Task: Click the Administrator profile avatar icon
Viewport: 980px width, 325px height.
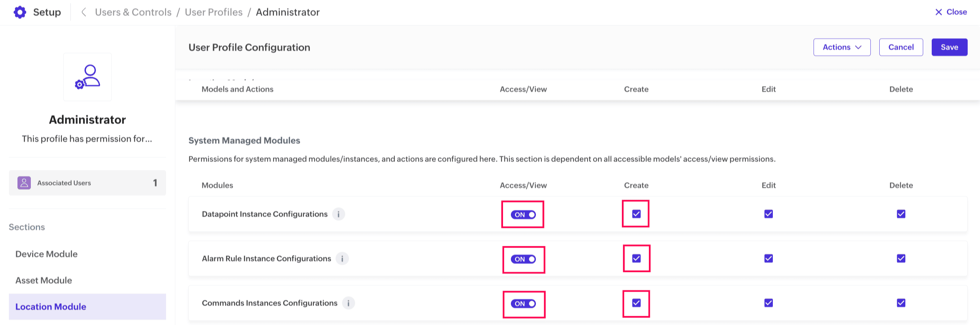Action: (88, 77)
